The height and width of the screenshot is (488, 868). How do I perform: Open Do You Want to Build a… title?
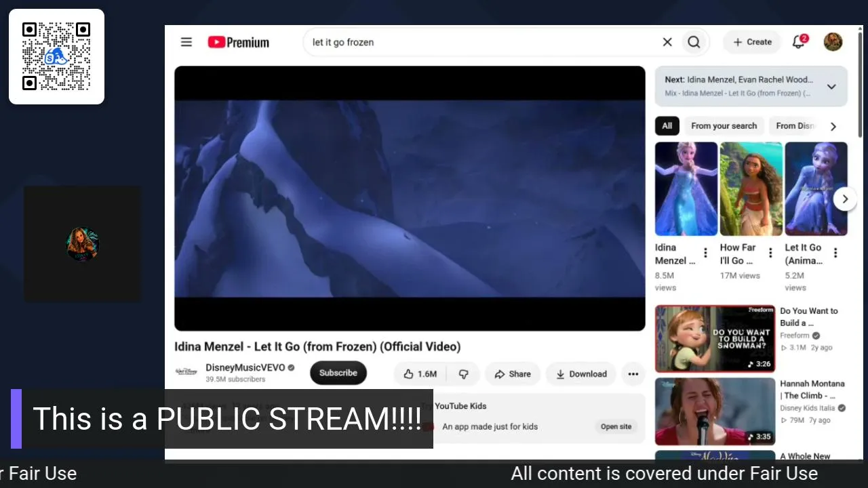point(808,317)
